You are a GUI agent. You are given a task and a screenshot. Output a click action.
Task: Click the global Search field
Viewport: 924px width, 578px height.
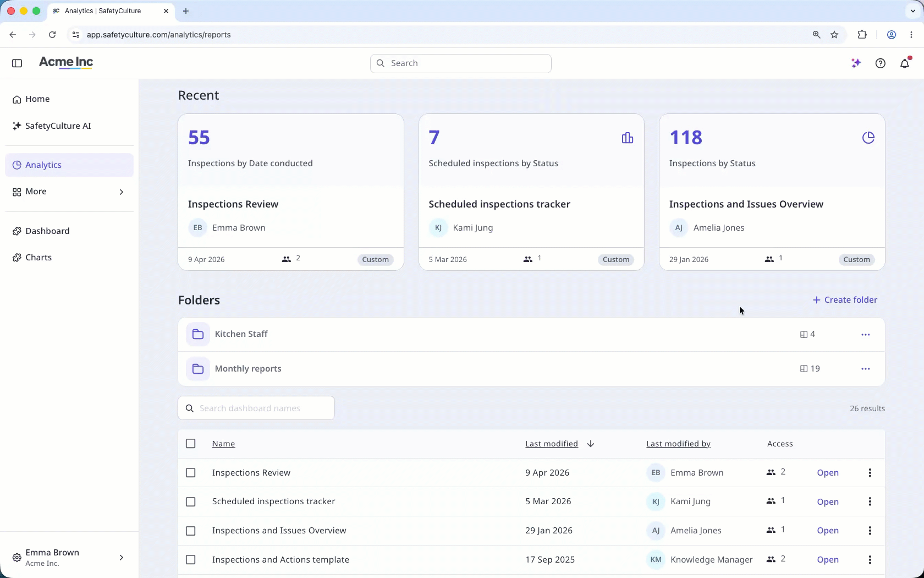[461, 63]
